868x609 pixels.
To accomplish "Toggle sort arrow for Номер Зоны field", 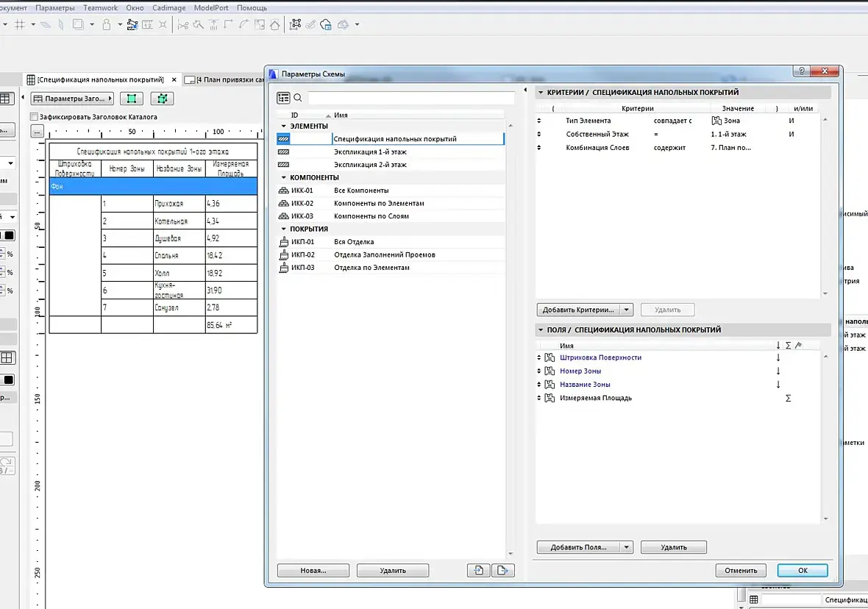I will (x=778, y=371).
